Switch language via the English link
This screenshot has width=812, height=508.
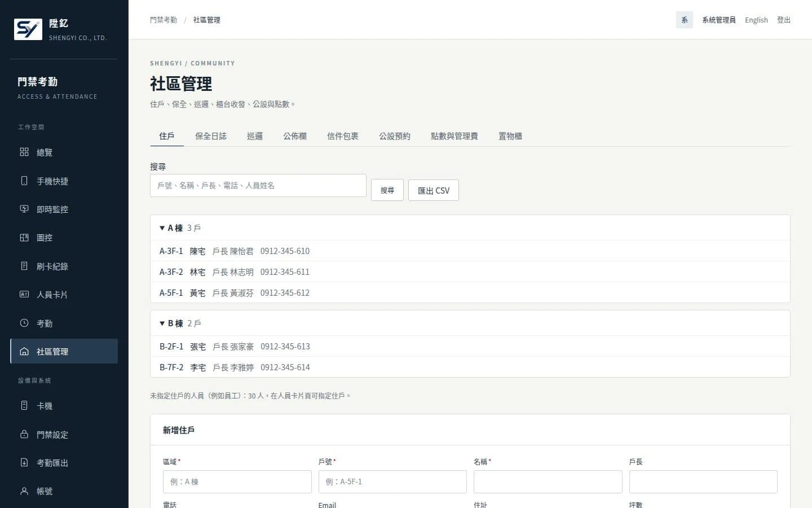point(756,20)
